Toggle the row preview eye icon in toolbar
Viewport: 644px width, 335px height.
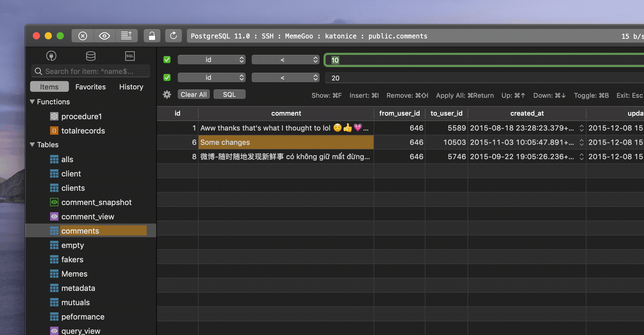pos(104,36)
